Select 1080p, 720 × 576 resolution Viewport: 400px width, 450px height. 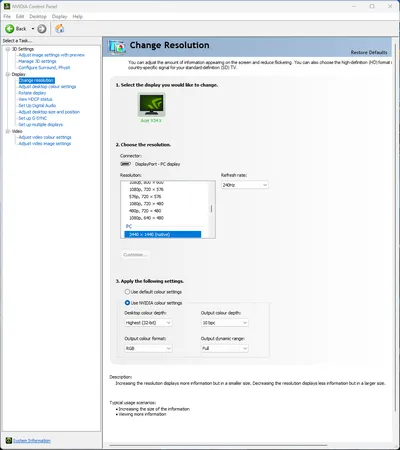pyautogui.click(x=146, y=189)
